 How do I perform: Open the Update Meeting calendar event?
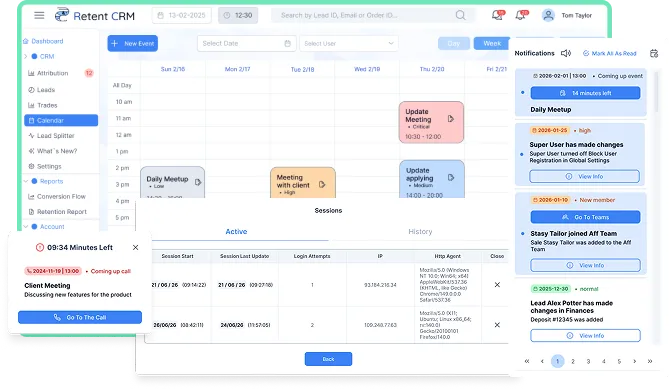(431, 122)
